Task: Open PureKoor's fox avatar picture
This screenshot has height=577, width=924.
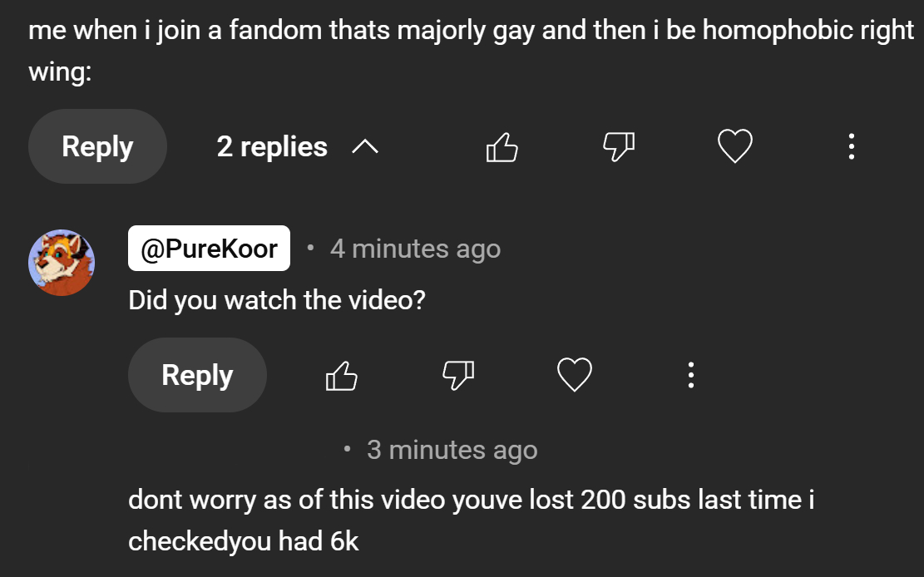Action: click(x=62, y=262)
